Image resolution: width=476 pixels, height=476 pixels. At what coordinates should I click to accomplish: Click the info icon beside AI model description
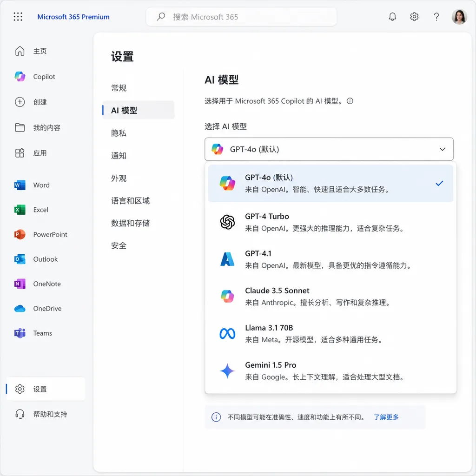350,101
